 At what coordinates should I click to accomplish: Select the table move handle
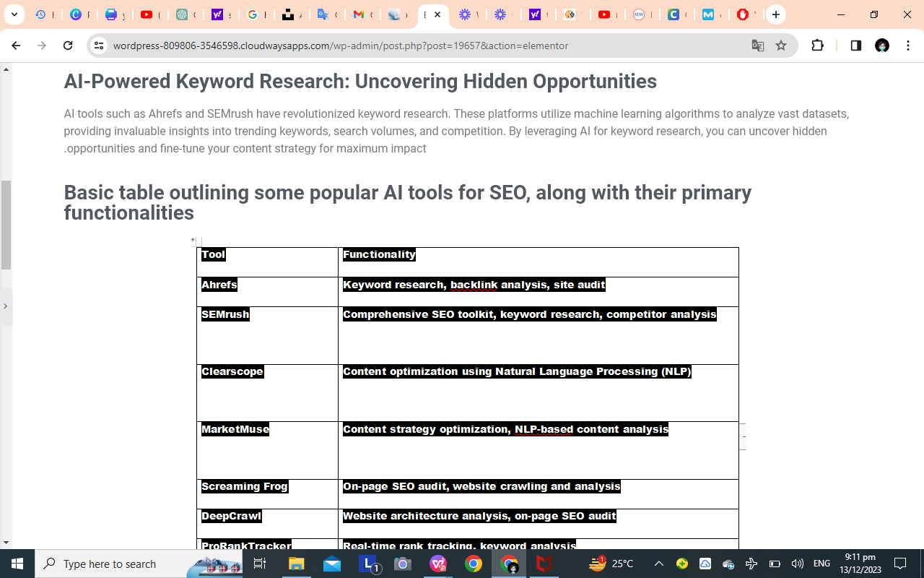tap(193, 240)
